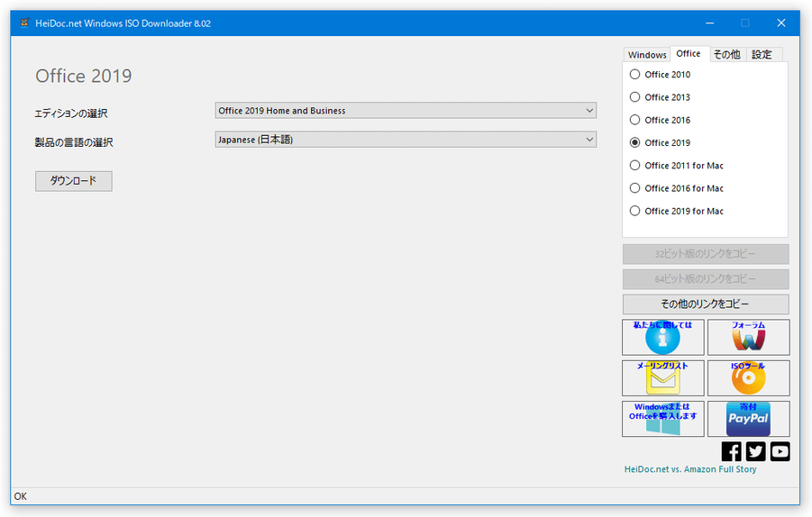Click the HeiDoc app icon in title bar
812x517 pixels.
[x=23, y=23]
